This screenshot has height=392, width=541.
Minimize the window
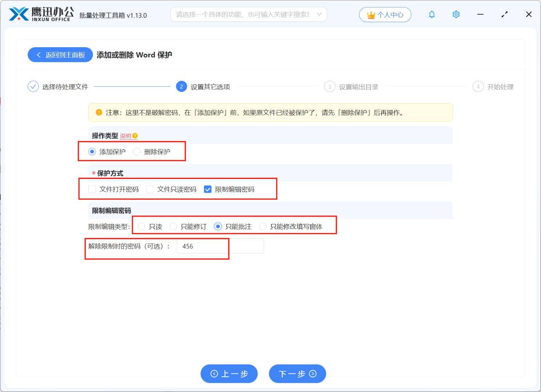click(x=480, y=15)
